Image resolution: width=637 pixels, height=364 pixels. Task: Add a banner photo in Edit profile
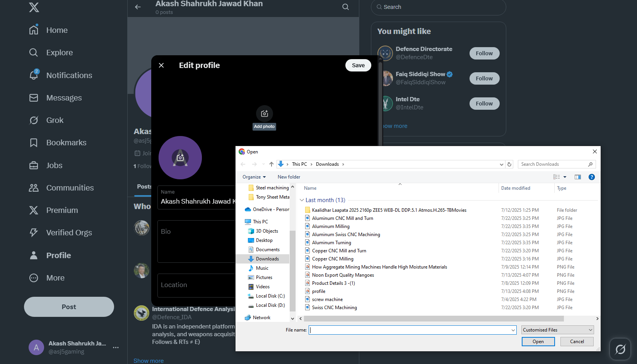click(265, 114)
